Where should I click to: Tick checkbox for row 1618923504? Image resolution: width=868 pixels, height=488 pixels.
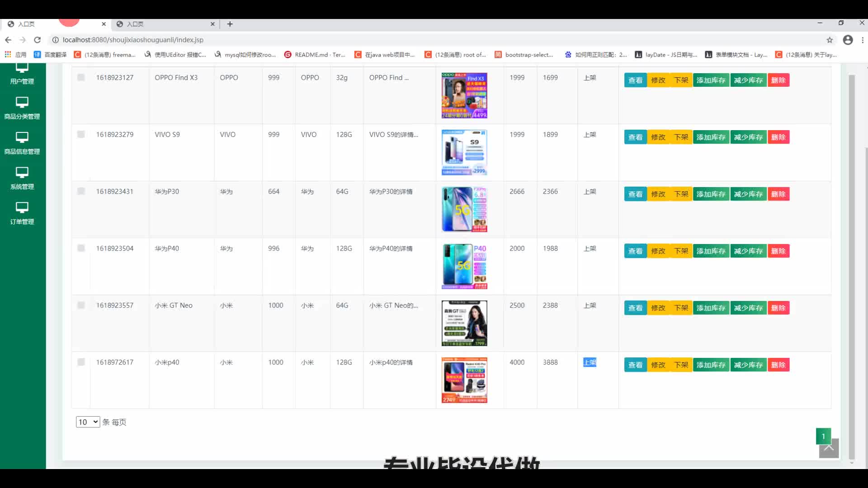tap(81, 248)
